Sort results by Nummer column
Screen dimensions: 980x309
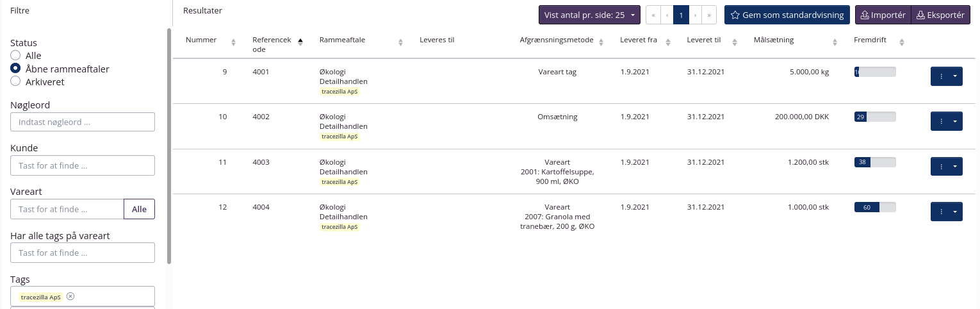coord(233,42)
